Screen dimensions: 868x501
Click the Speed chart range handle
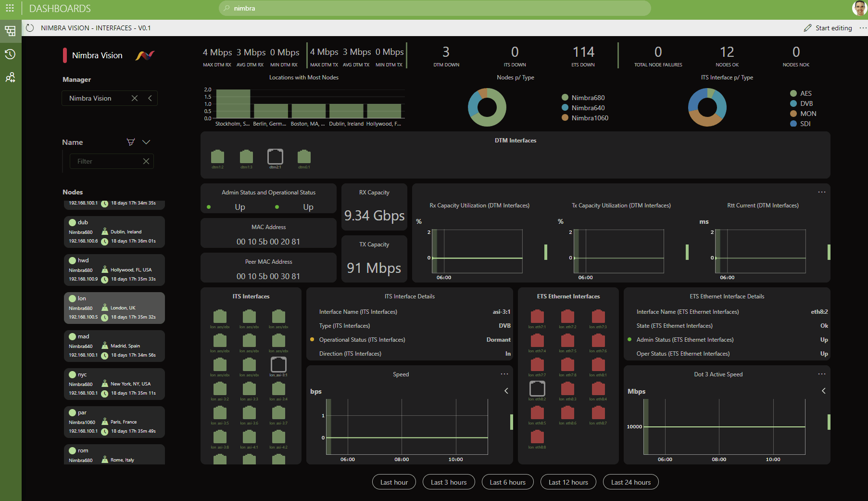[x=512, y=422]
